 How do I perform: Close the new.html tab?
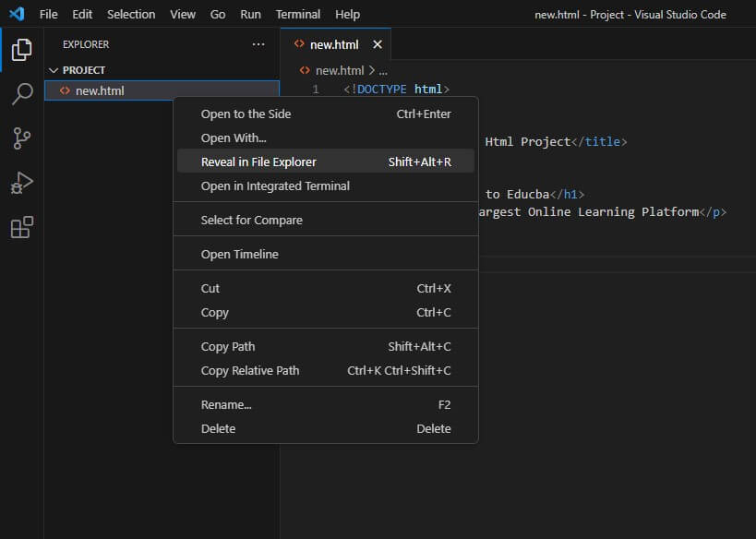tap(377, 42)
